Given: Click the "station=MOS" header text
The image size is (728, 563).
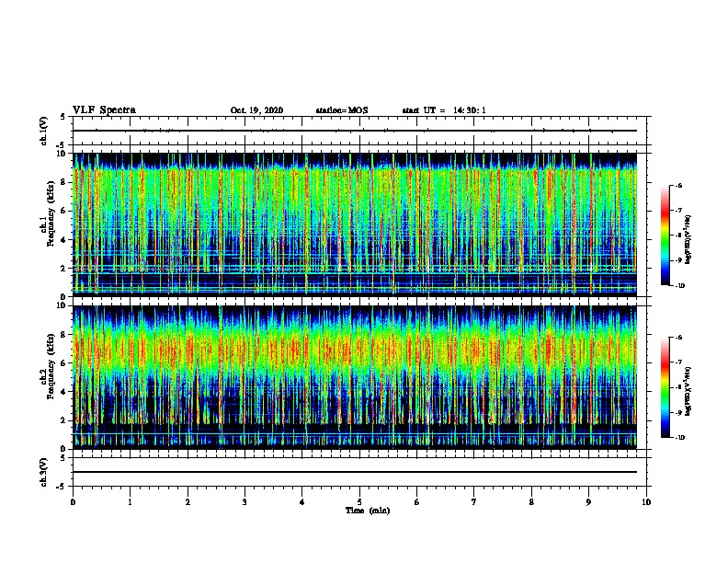Looking at the screenshot, I should pyautogui.click(x=342, y=110).
